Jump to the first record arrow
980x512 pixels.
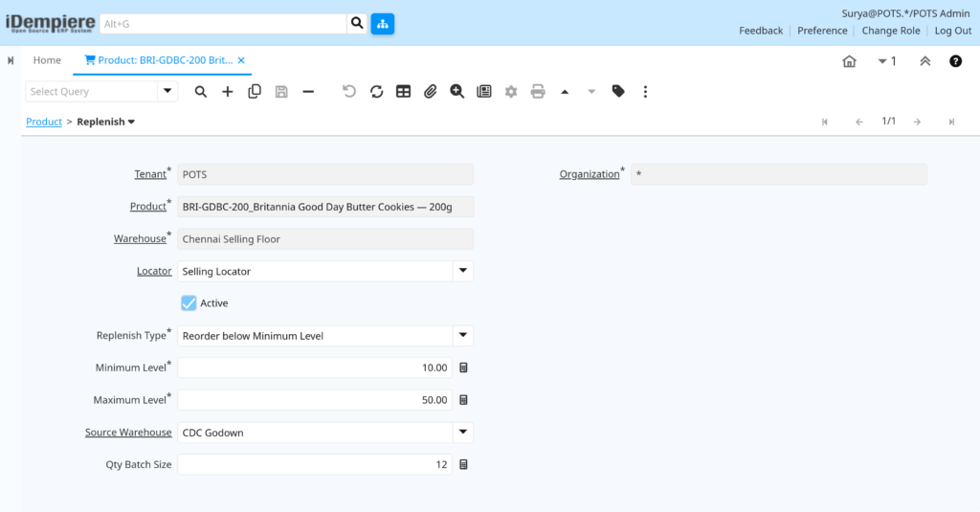point(825,122)
